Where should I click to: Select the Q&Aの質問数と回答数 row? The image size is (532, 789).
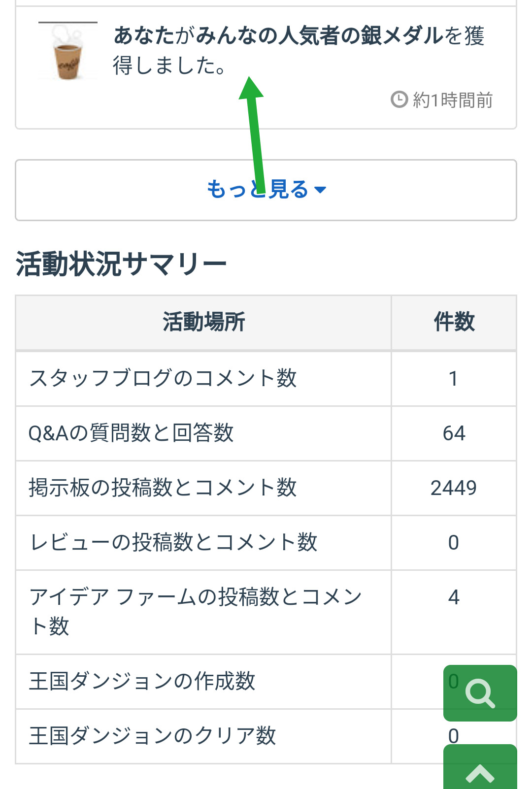pyautogui.click(x=131, y=433)
